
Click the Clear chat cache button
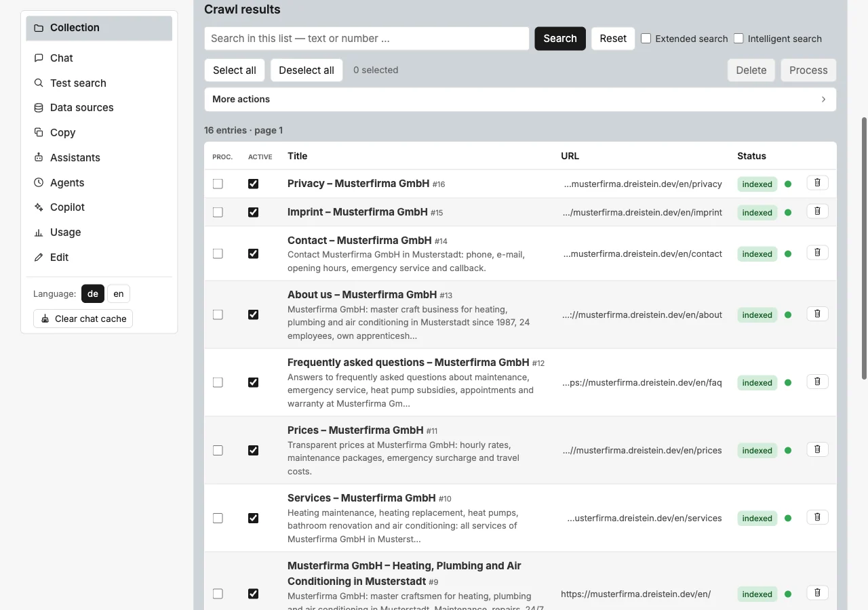coord(83,319)
